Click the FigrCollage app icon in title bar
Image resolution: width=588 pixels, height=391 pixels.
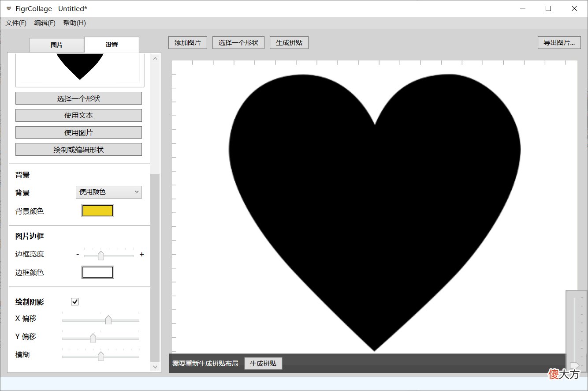click(8, 8)
